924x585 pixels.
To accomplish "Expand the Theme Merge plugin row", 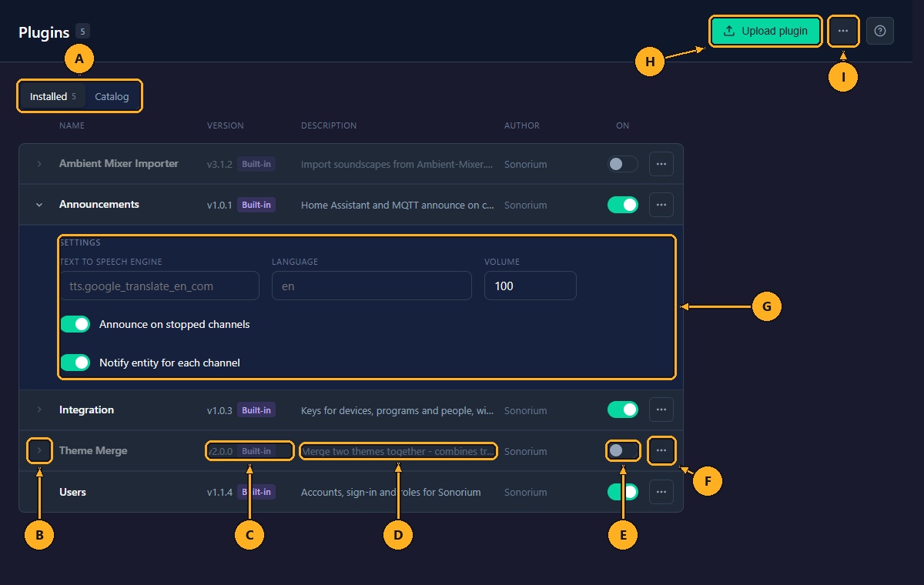I will coord(39,451).
